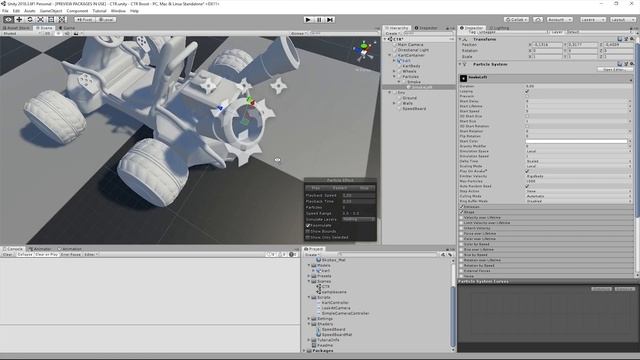Open the Simulation Space dropdown
This screenshot has width=640, height=360.
578,151
